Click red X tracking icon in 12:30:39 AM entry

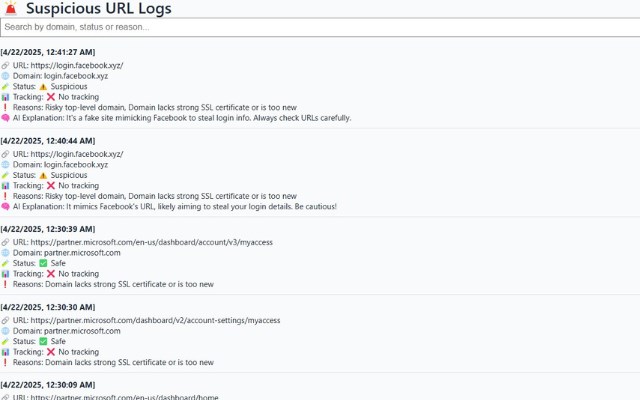pos(51,273)
